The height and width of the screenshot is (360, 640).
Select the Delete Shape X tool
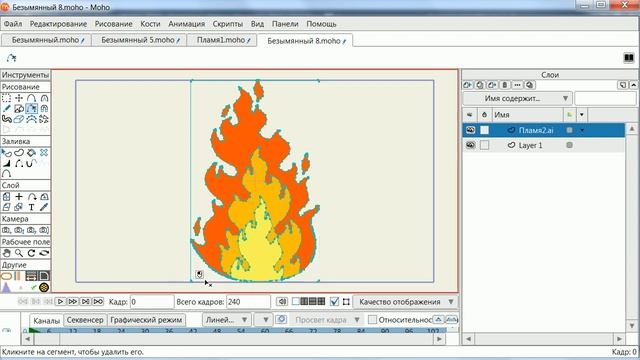coord(44,153)
